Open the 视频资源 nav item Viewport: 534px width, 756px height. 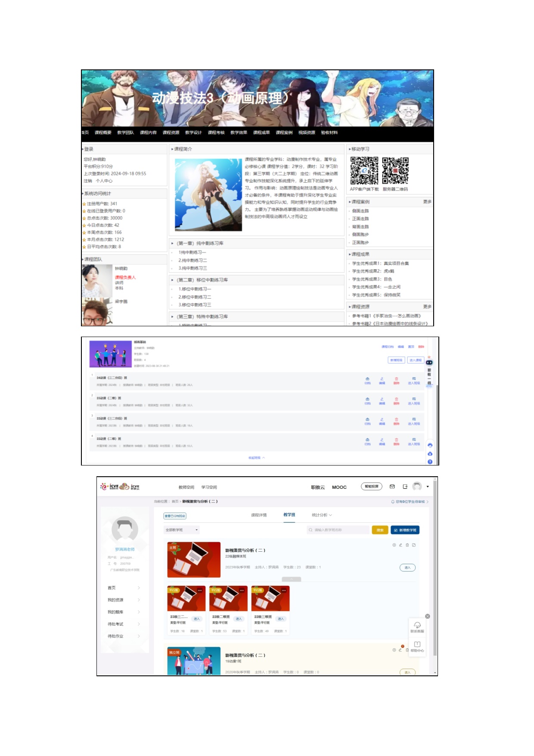point(307,132)
